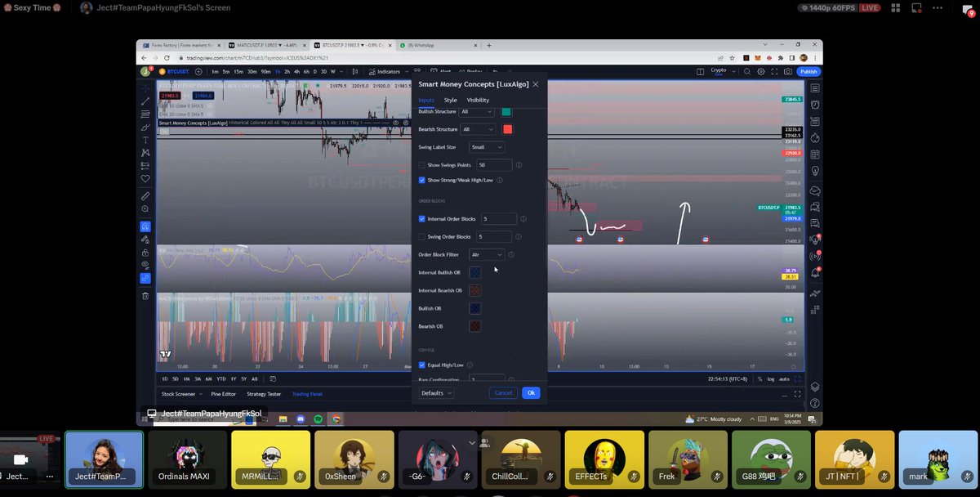The image size is (980, 497).
Task: Click the Cancel button
Action: click(503, 392)
